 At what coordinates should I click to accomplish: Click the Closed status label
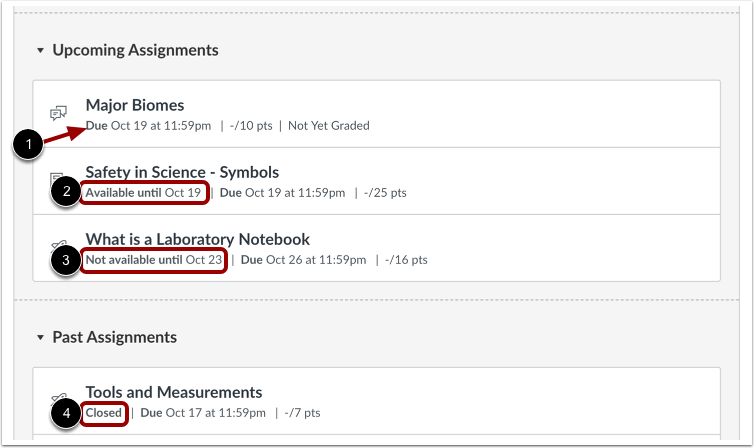104,412
